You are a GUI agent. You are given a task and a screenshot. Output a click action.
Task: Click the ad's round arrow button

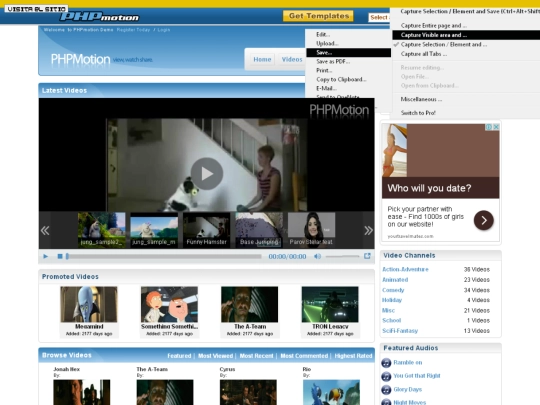tap(484, 220)
